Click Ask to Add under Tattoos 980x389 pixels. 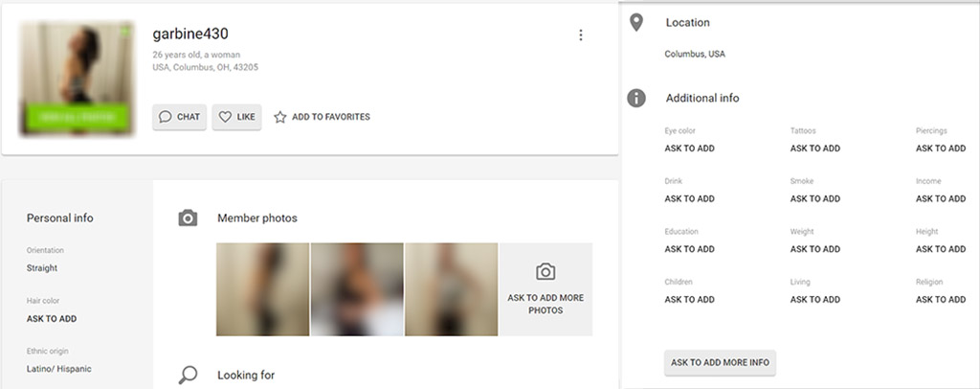tap(815, 149)
